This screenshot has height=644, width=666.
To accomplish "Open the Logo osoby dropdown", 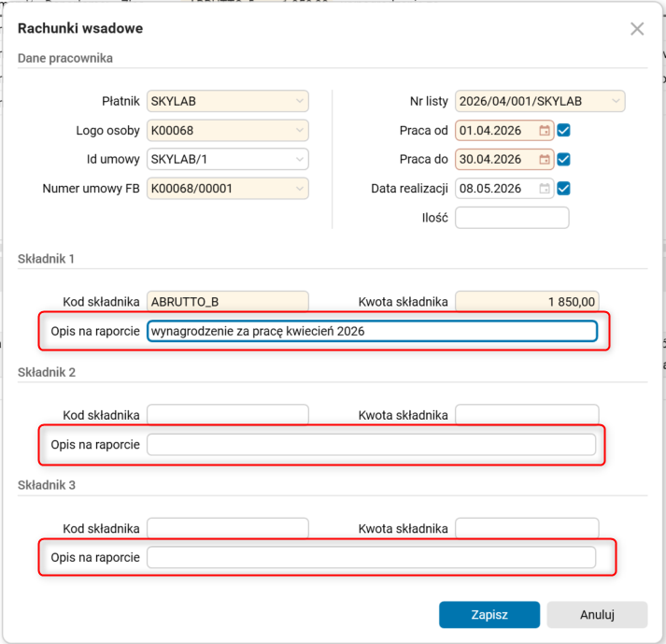I will 300,131.
